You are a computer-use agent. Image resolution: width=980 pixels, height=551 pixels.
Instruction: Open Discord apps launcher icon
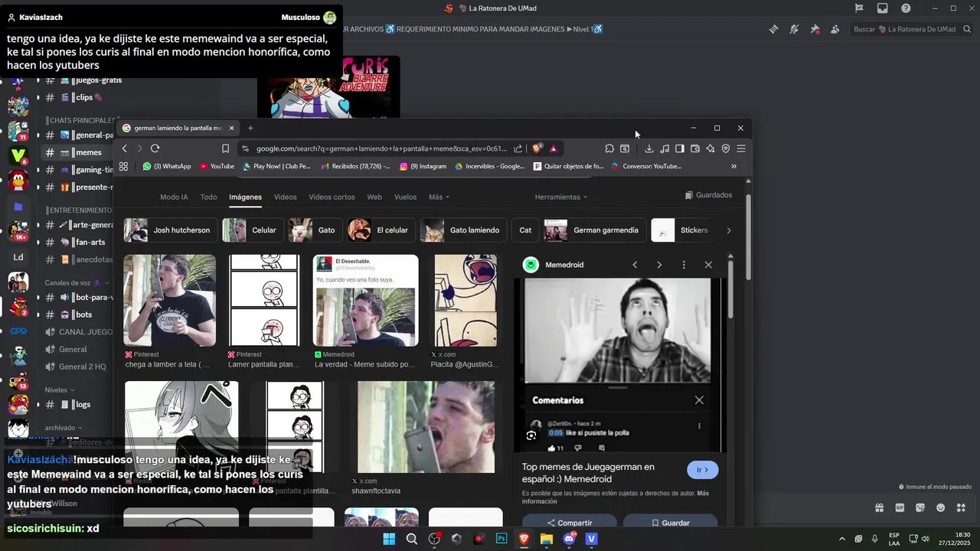pyautogui.click(x=962, y=507)
